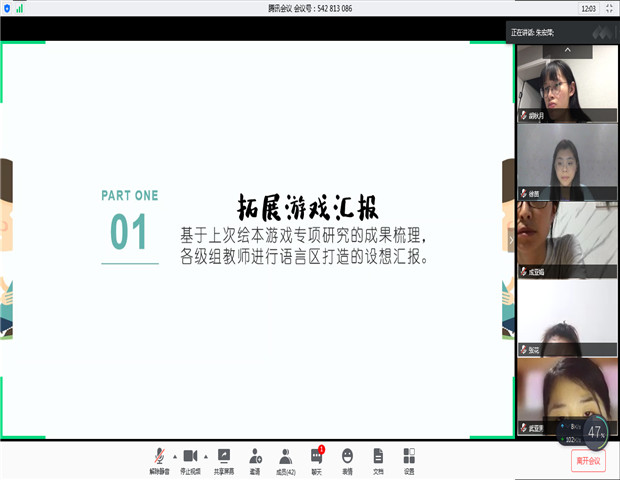Click the meeting ID 542 813 086 title
The height and width of the screenshot is (480, 620).
pos(310,8)
